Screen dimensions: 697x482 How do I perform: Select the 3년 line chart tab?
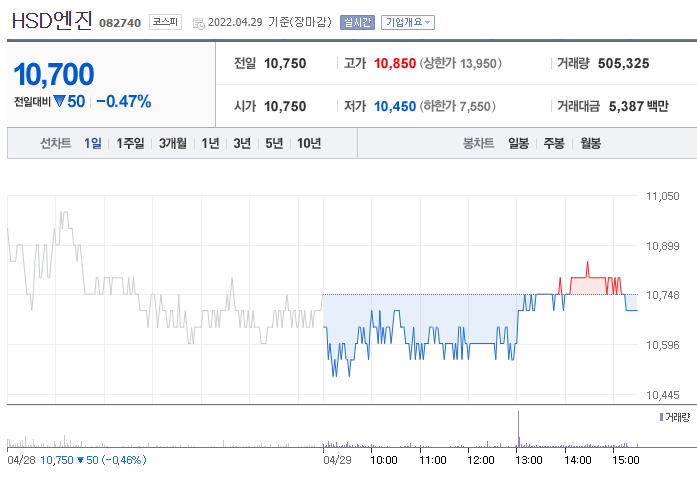[242, 143]
